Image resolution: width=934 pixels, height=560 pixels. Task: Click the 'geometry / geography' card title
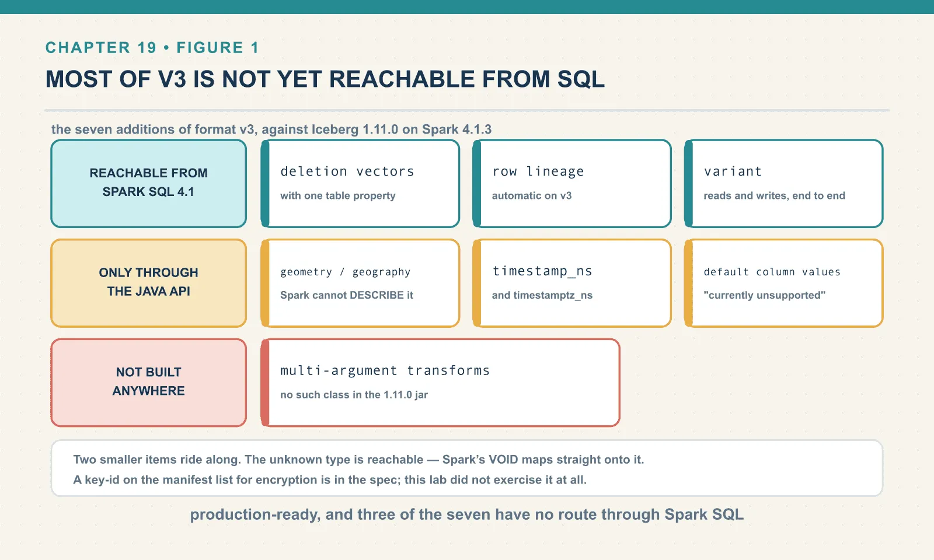coord(345,272)
